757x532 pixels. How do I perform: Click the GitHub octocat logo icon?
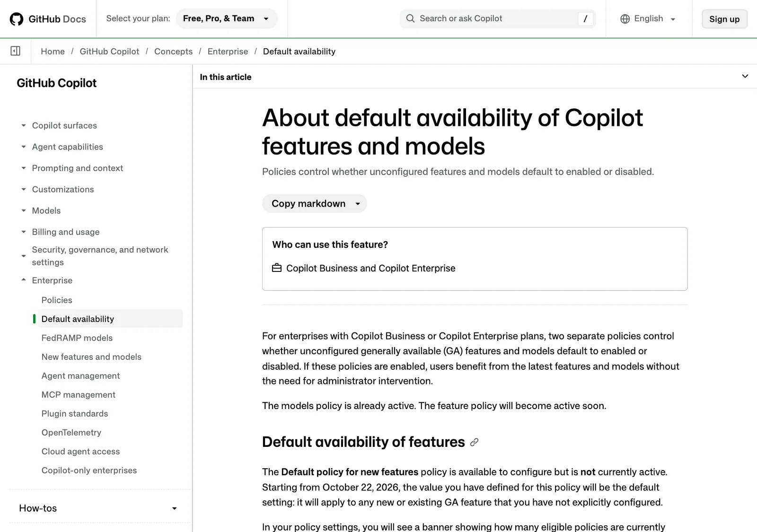(17, 19)
